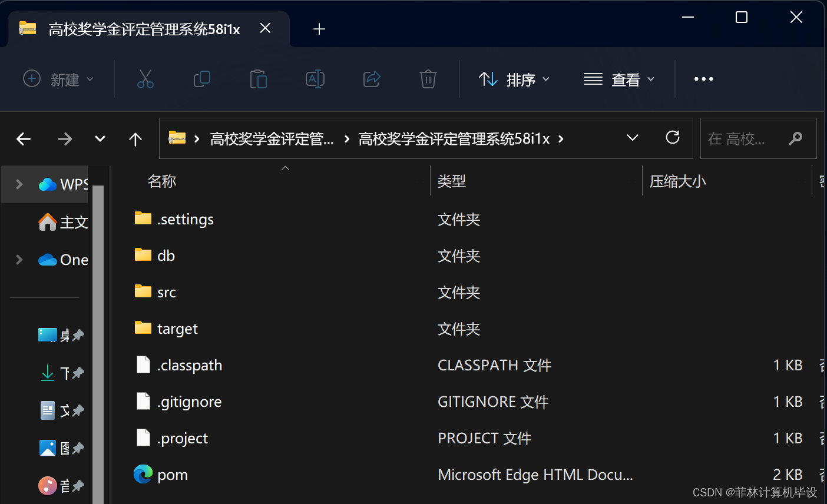The height and width of the screenshot is (504, 827).
Task: Select the .gitignore file name
Action: click(x=190, y=402)
